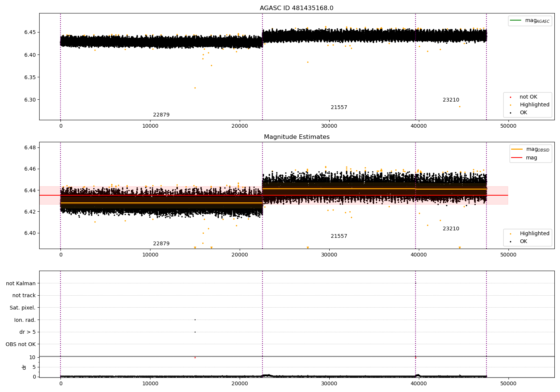The width and height of the screenshot is (560, 392).
Task: Click the black dot on the 'dr > 5' row
Action: (x=195, y=332)
